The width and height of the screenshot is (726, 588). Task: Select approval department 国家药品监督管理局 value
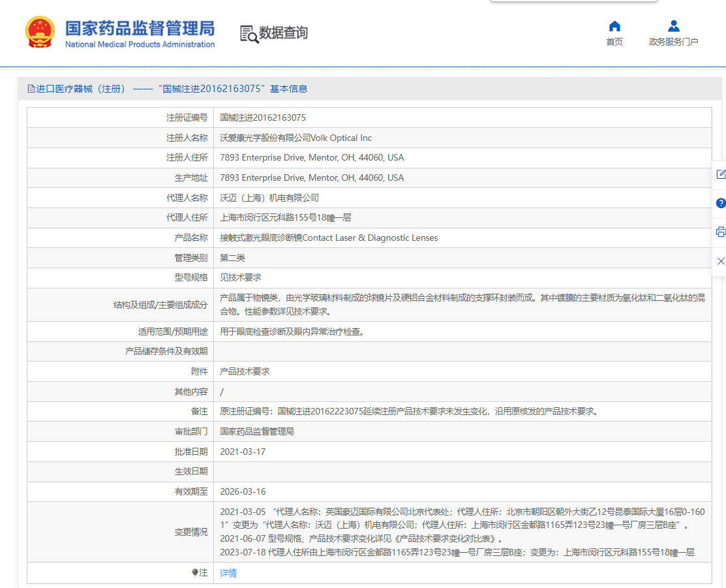(257, 431)
